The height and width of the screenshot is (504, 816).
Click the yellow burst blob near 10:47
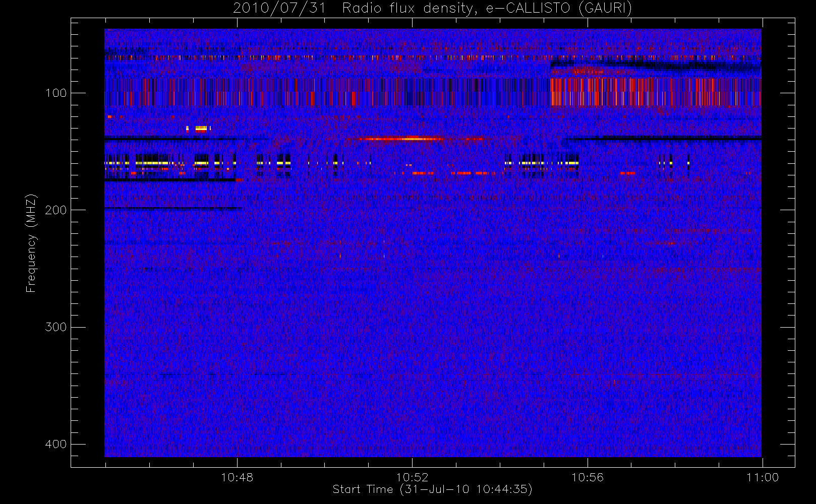pos(201,129)
